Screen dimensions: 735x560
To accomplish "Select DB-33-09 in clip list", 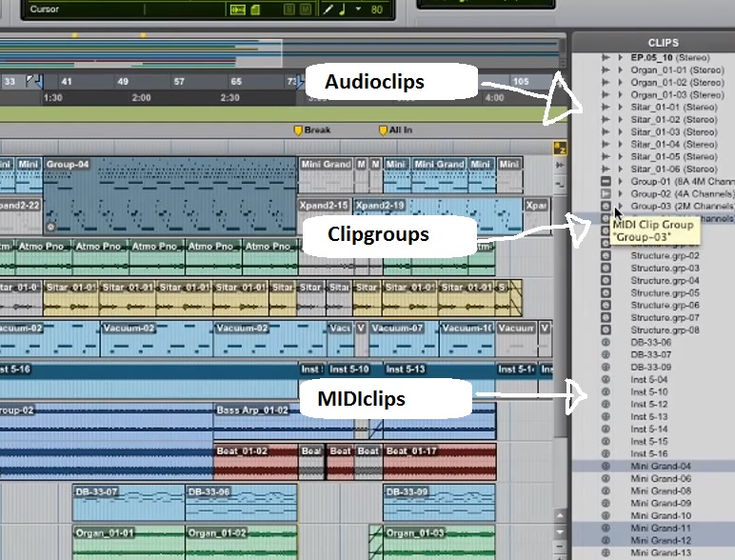I will [x=650, y=368].
